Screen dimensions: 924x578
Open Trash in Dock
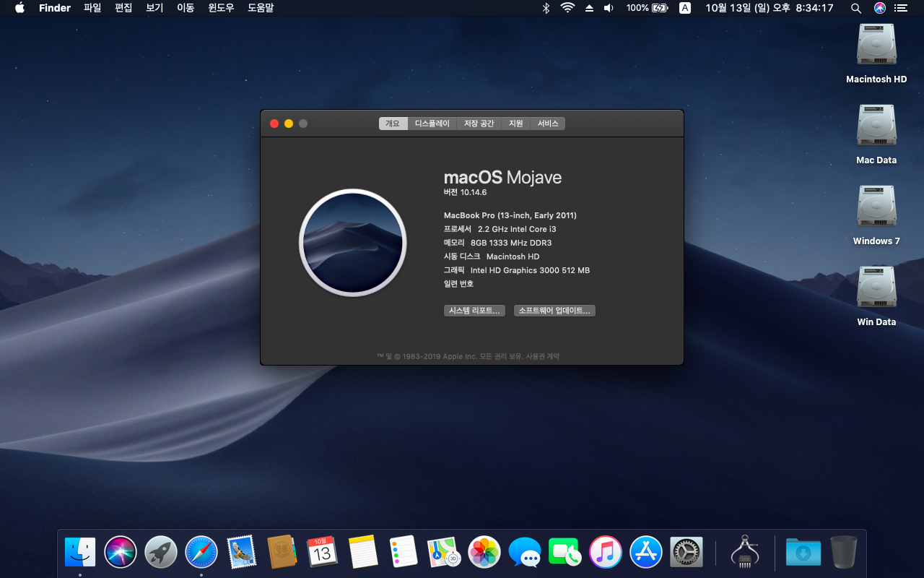click(843, 553)
